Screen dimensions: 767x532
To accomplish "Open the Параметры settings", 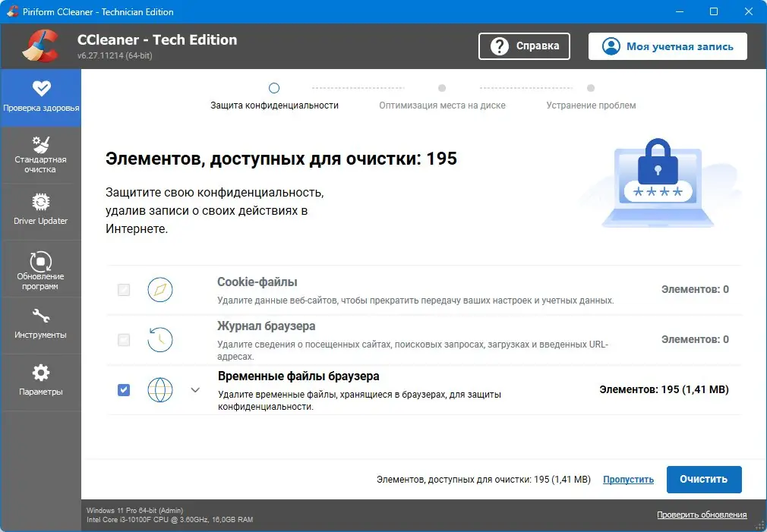I will [41, 381].
